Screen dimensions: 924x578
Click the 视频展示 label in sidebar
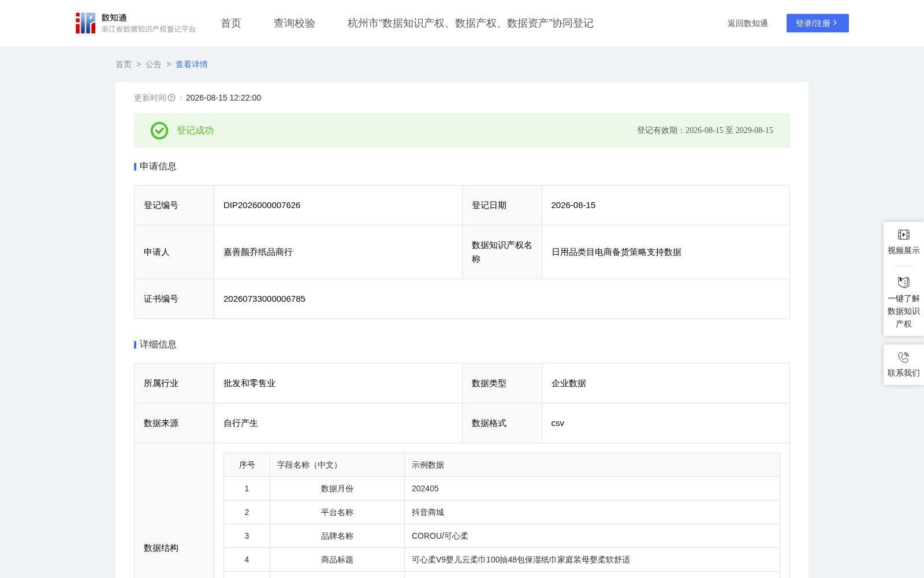pos(904,250)
